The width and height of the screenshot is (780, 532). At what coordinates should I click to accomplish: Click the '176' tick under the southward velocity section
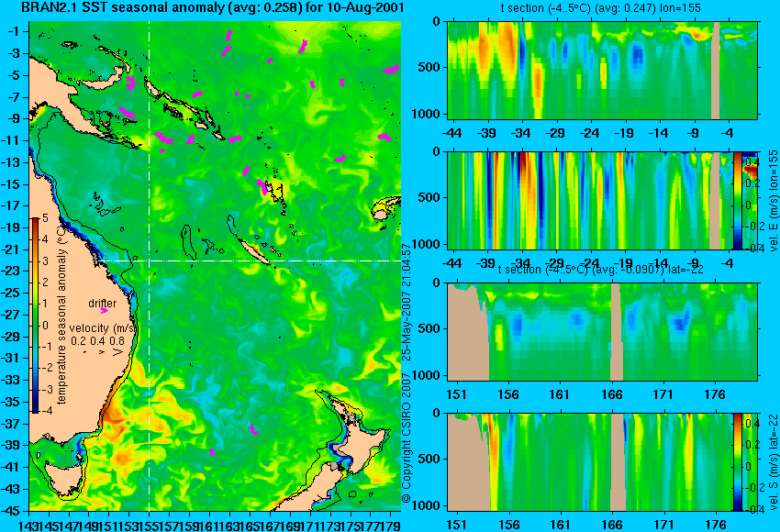click(x=715, y=525)
